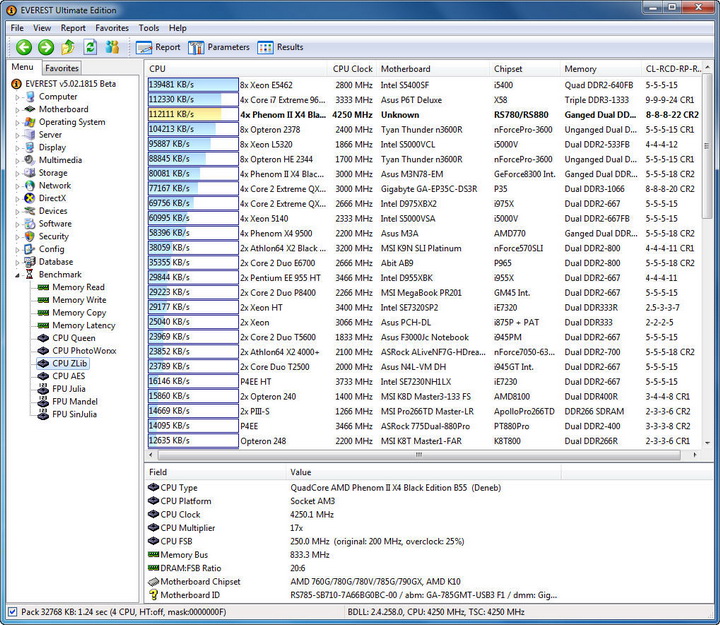
Task: Expand the Computer tree node
Action: point(17,97)
